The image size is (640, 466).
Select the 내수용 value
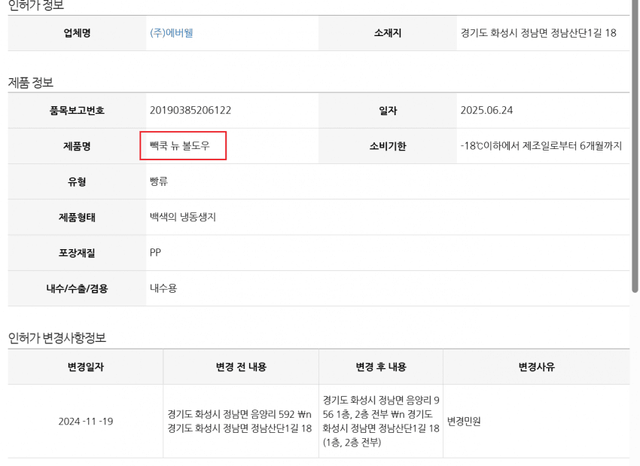[x=163, y=288]
